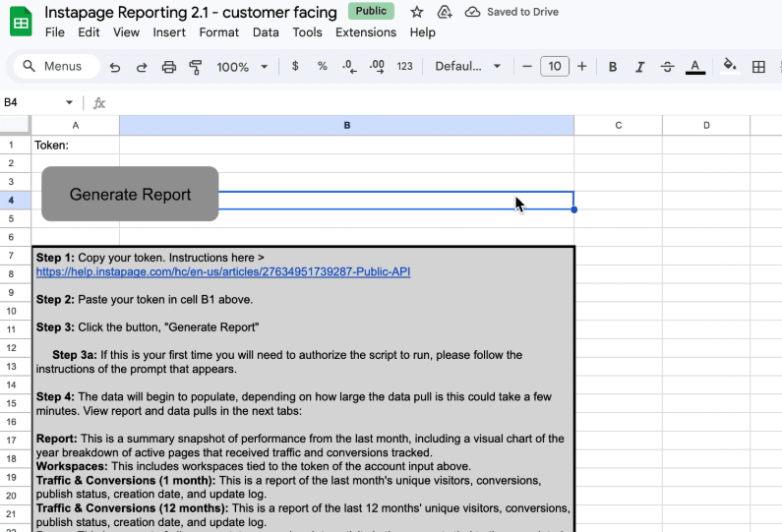Click the blue fill handle of B4
Image resolution: width=782 pixels, height=532 pixels.
click(x=574, y=209)
